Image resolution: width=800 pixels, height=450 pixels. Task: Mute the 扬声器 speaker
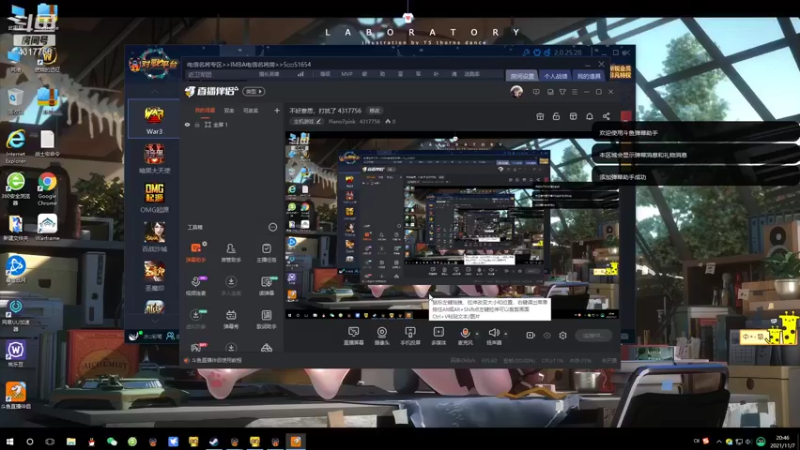pyautogui.click(x=493, y=336)
